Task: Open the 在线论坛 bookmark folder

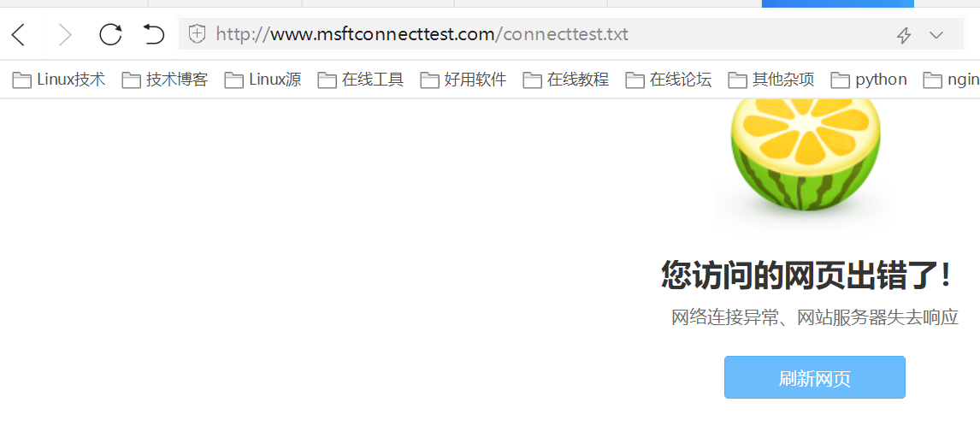Action: point(668,80)
